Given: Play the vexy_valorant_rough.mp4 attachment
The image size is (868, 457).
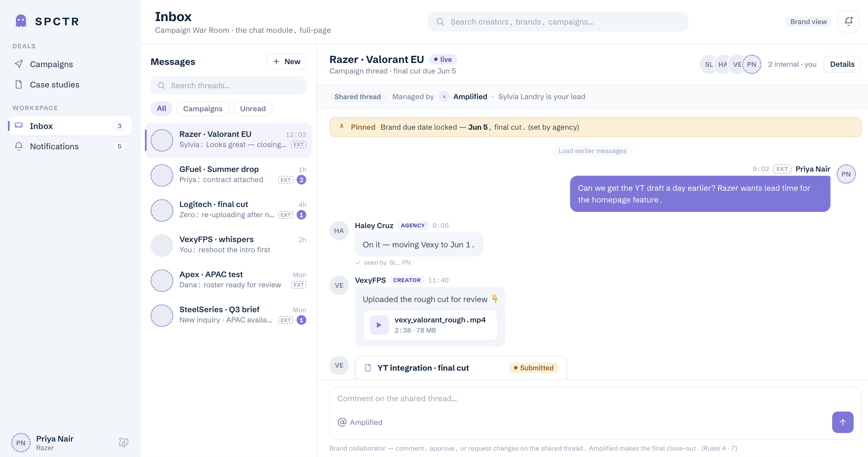Looking at the screenshot, I should click(379, 325).
